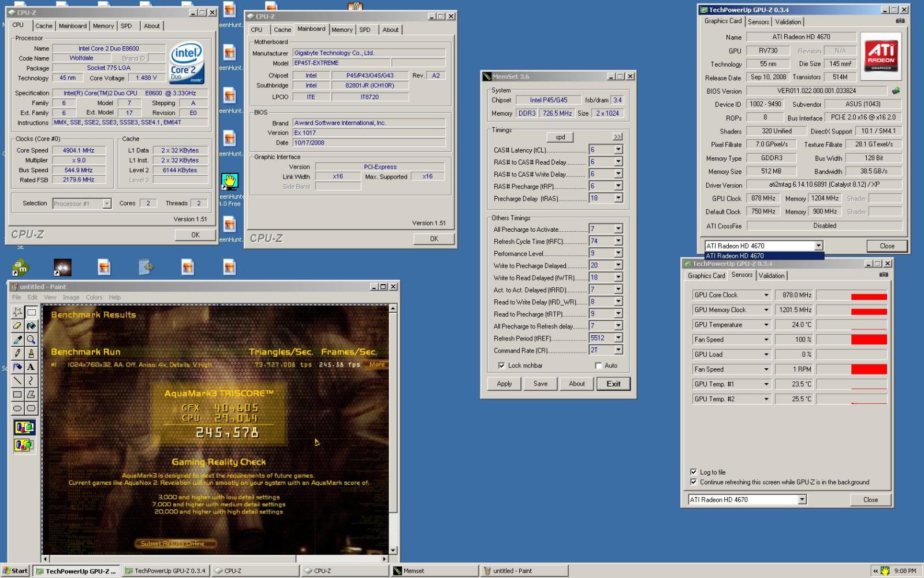Select the Text tool marked A

31,367
